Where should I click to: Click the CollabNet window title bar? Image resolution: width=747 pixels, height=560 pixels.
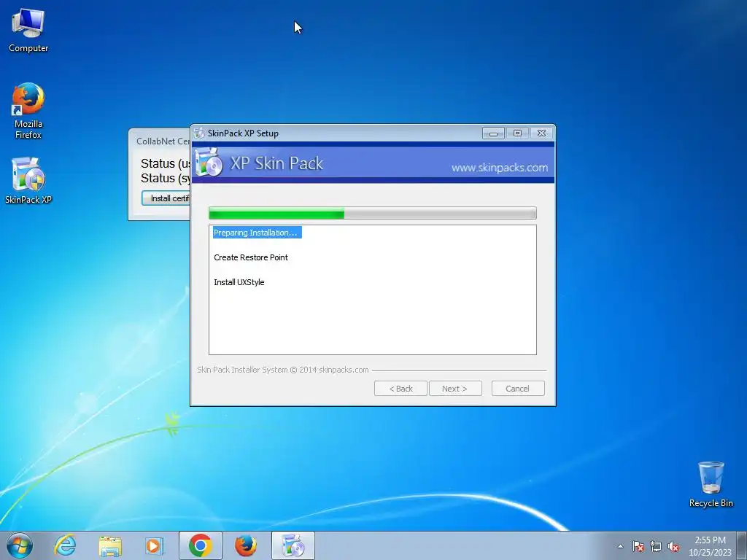160,141
